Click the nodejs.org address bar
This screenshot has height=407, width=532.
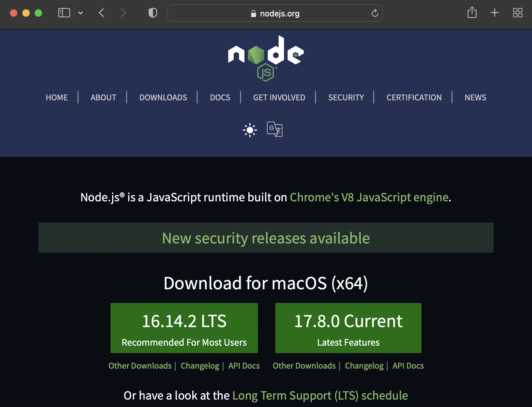pyautogui.click(x=275, y=13)
